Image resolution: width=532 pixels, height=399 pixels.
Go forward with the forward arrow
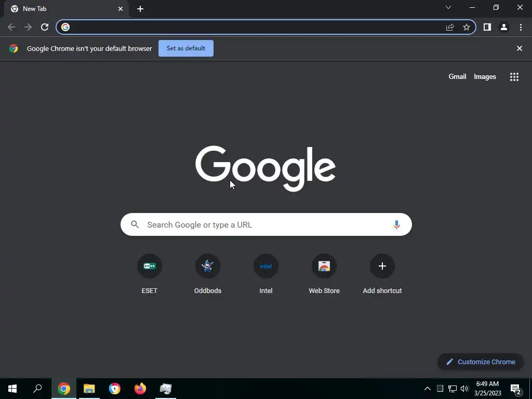click(28, 27)
